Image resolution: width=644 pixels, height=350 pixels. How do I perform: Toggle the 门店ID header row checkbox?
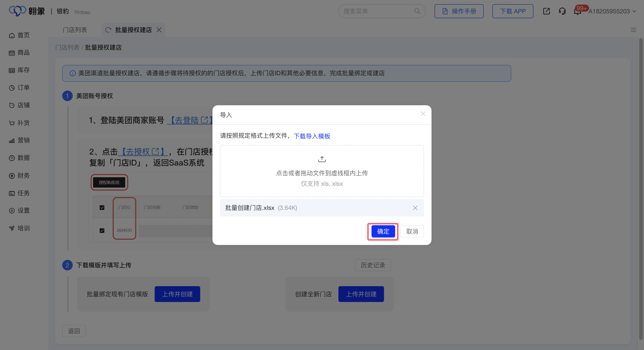click(x=102, y=207)
